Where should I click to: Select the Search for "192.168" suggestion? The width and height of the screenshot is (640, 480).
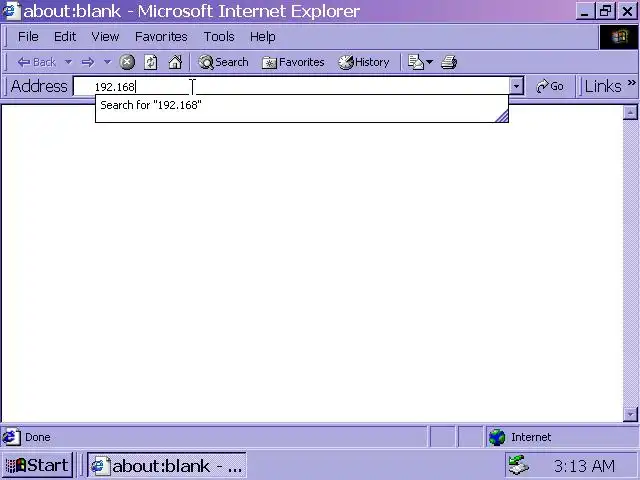click(302, 105)
